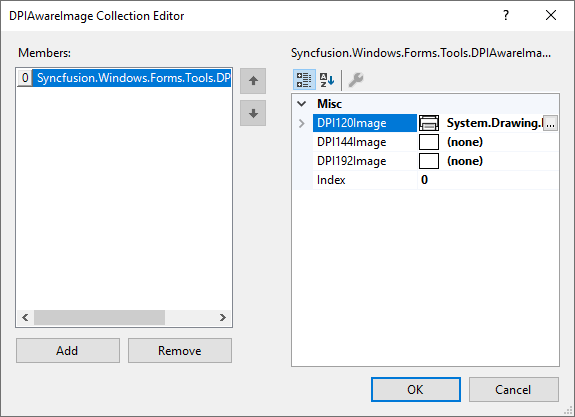
Task: Open Property Pages wrench icon
Action: coord(355,80)
